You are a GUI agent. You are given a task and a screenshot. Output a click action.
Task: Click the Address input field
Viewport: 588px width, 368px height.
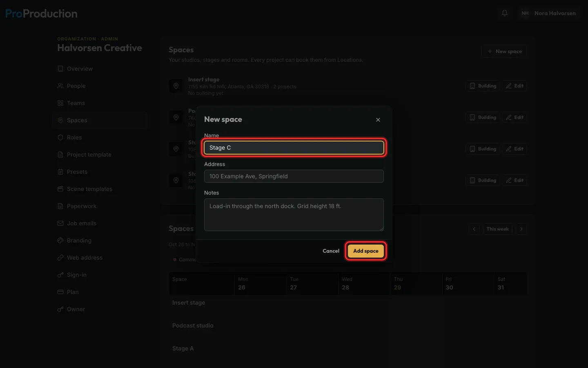pos(294,176)
